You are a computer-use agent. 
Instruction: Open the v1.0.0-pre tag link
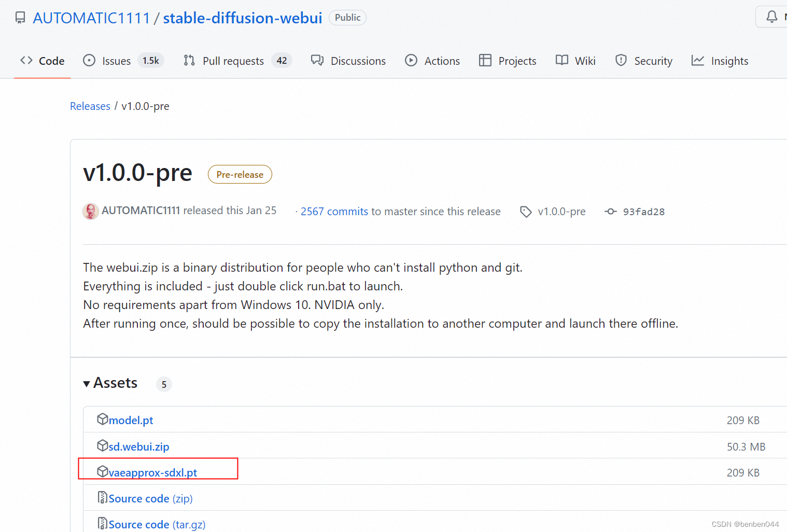point(562,212)
